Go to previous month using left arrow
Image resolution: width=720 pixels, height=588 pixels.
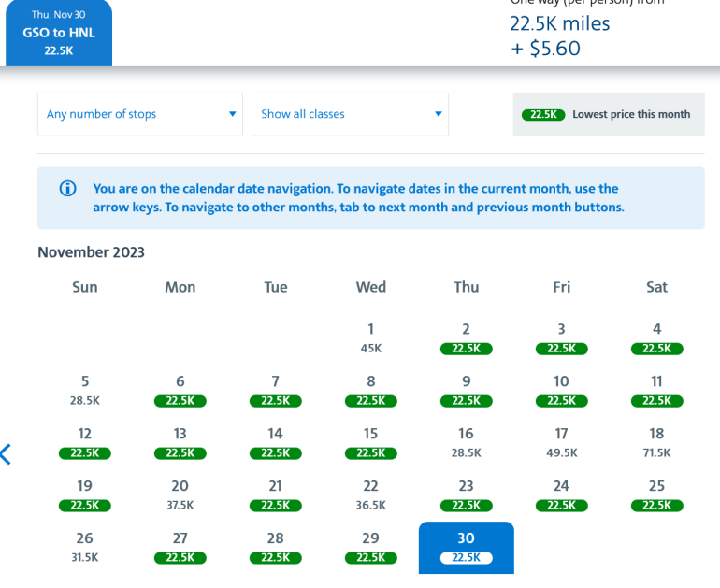6,454
